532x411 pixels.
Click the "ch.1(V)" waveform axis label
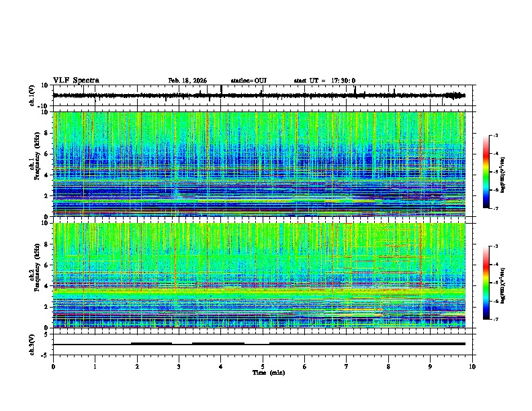tap(32, 95)
